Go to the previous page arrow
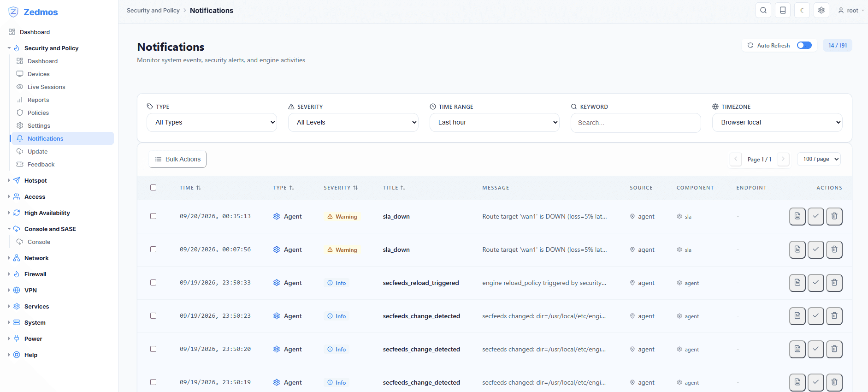 pyautogui.click(x=736, y=159)
